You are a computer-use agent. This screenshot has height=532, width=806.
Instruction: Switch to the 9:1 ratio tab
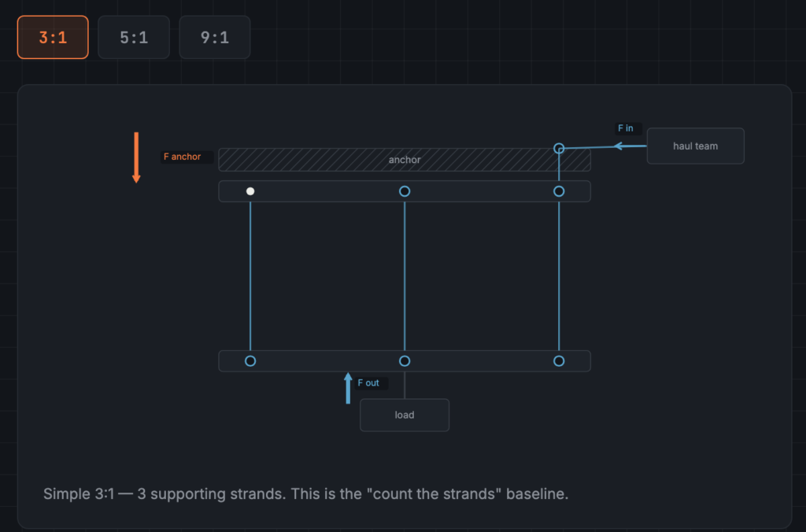(215, 37)
